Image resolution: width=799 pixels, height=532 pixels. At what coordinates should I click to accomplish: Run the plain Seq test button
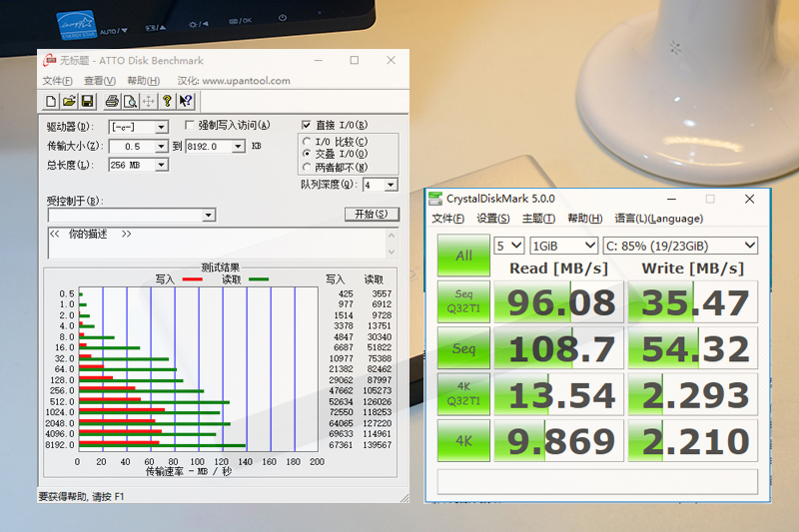463,348
